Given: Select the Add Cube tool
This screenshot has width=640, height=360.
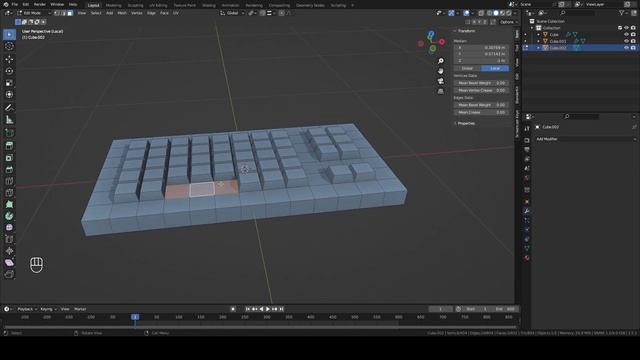Looking at the screenshot, I should (x=9, y=133).
